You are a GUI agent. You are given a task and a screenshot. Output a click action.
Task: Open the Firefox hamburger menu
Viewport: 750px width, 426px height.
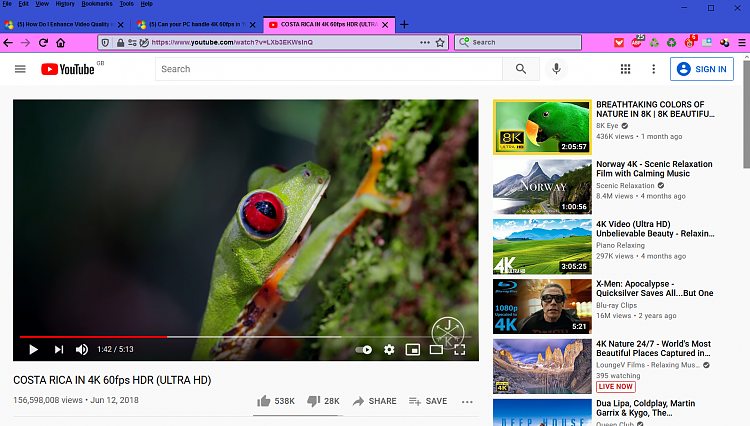point(742,43)
